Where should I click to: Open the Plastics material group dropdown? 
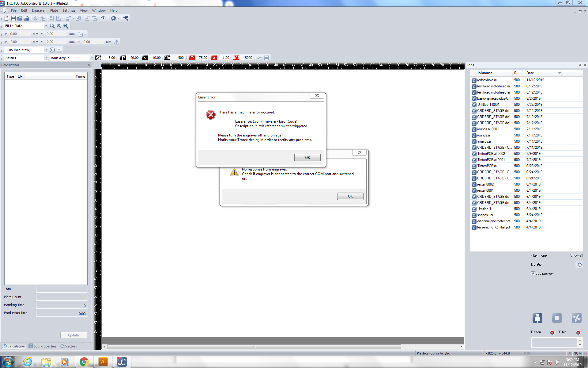coord(46,58)
